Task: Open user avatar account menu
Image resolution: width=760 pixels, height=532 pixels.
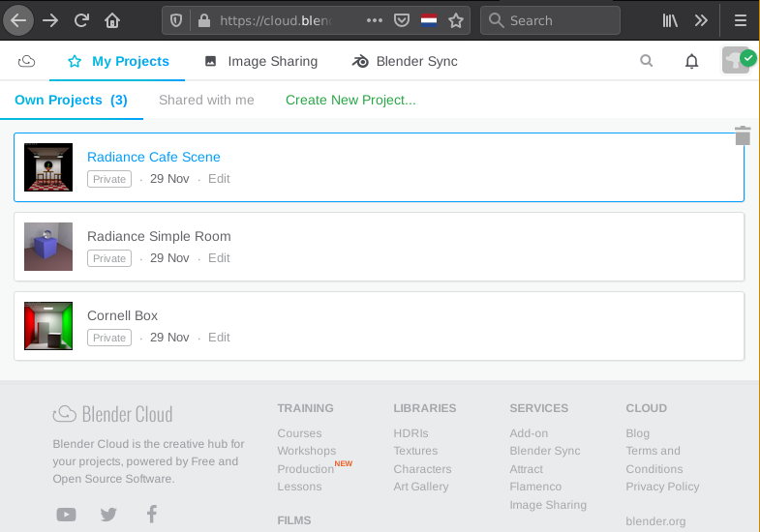Action: 736,60
